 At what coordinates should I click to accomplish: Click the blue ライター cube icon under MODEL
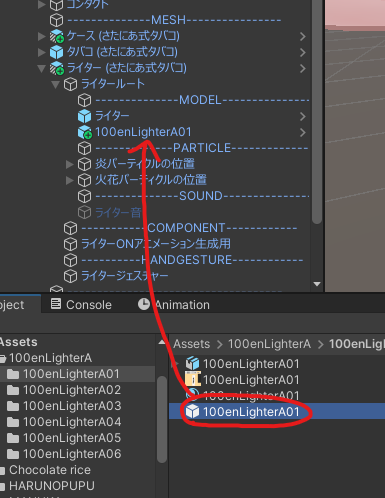click(x=84, y=116)
